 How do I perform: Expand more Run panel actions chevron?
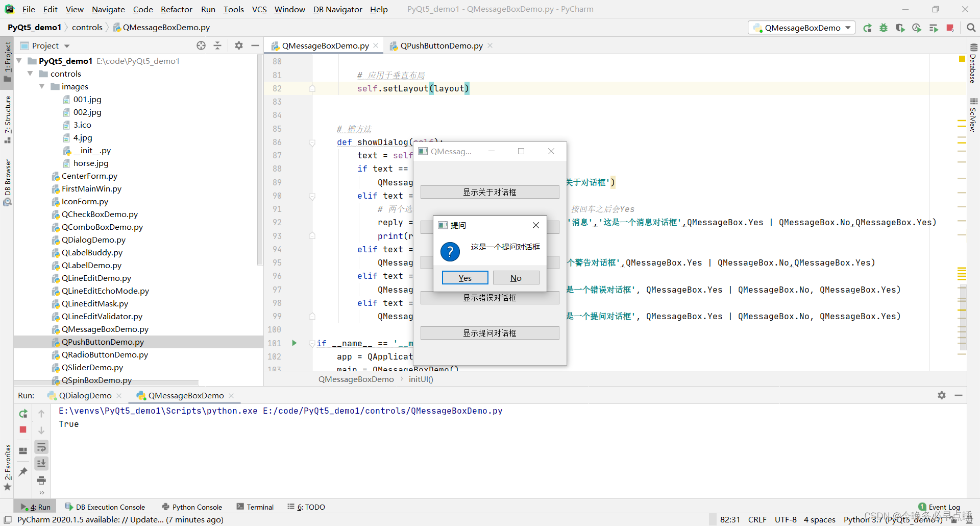pyautogui.click(x=41, y=493)
